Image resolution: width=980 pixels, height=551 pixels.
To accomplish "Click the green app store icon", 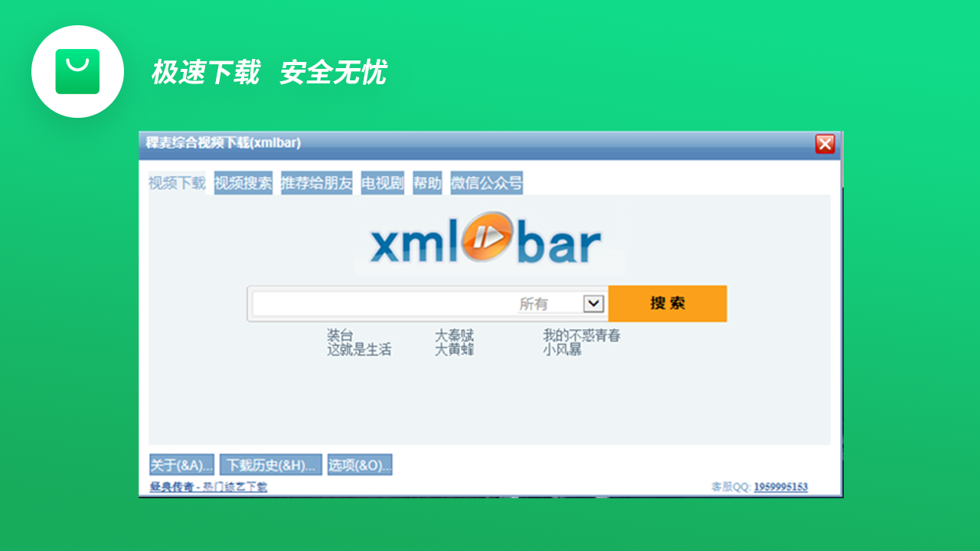I will pos(77,71).
